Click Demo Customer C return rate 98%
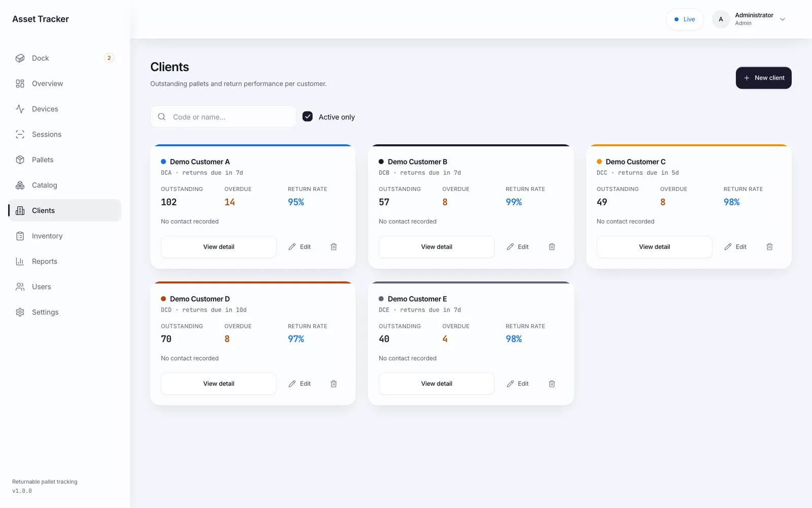 pos(731,202)
